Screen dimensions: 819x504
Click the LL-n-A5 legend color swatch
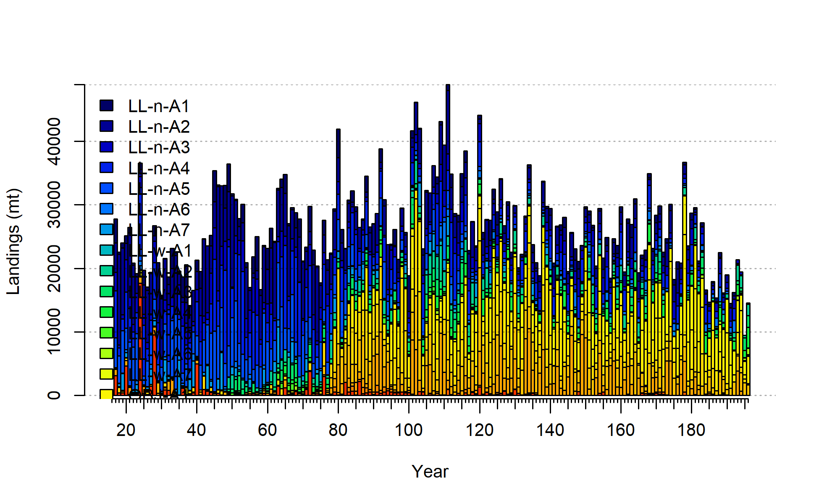click(x=106, y=188)
